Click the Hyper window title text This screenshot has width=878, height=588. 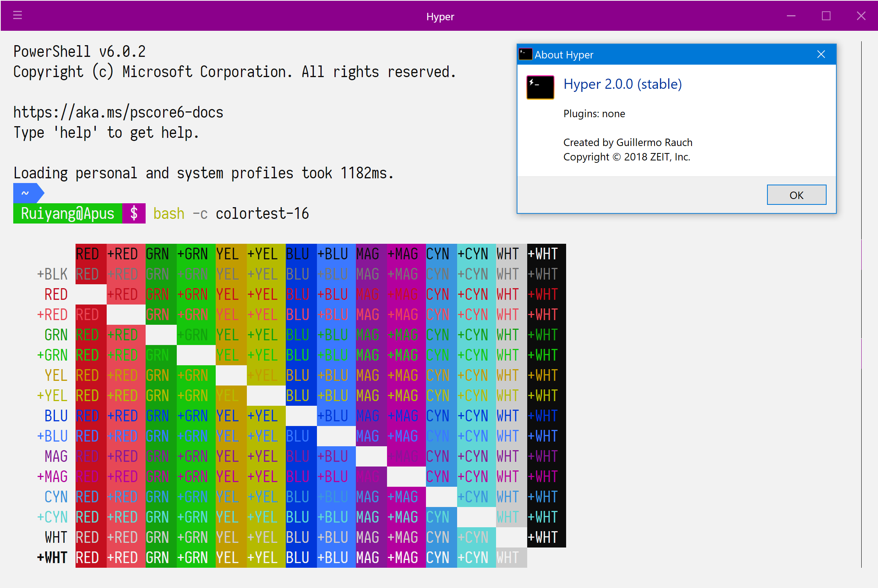pyautogui.click(x=440, y=17)
